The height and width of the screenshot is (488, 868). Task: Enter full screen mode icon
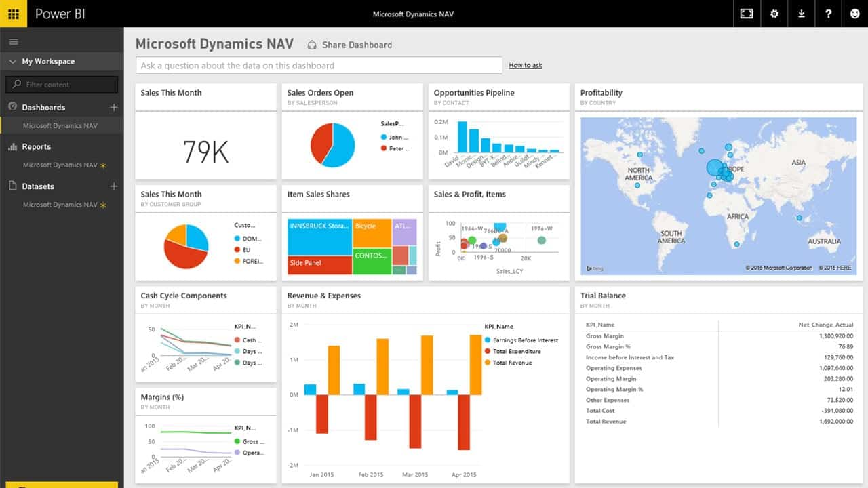[x=747, y=14]
